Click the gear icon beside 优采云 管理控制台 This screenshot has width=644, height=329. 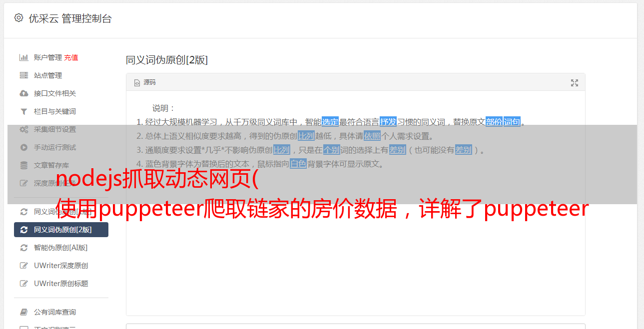click(x=18, y=18)
